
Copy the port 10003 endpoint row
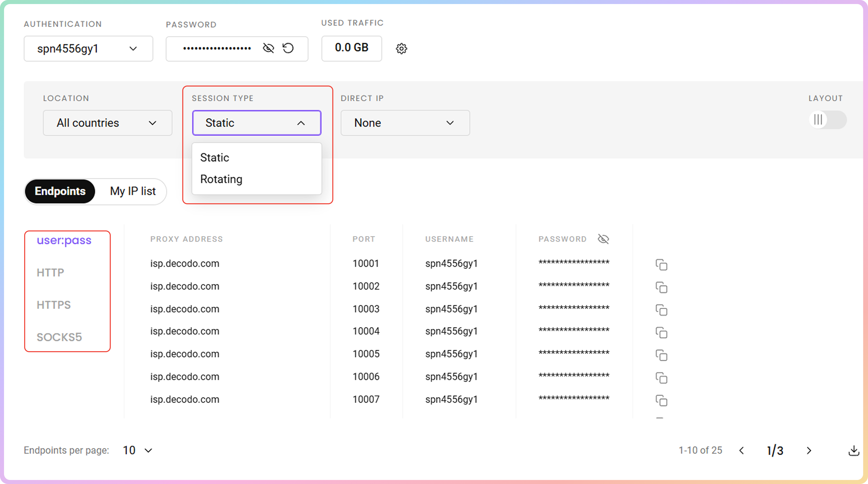click(661, 310)
